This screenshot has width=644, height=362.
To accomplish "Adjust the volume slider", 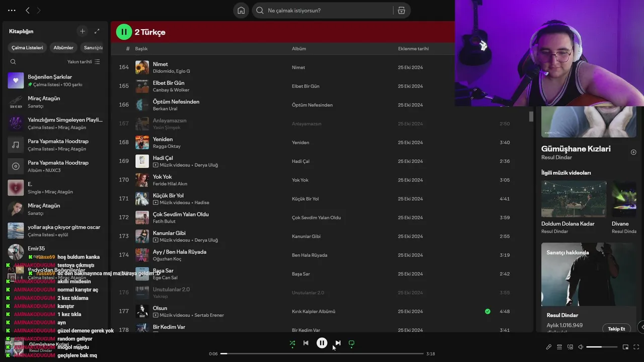I will tap(602, 347).
